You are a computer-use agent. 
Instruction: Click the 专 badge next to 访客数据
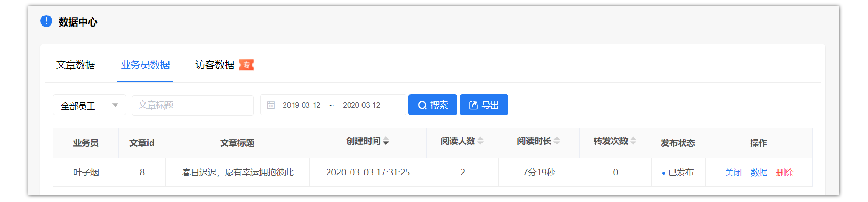(247, 65)
